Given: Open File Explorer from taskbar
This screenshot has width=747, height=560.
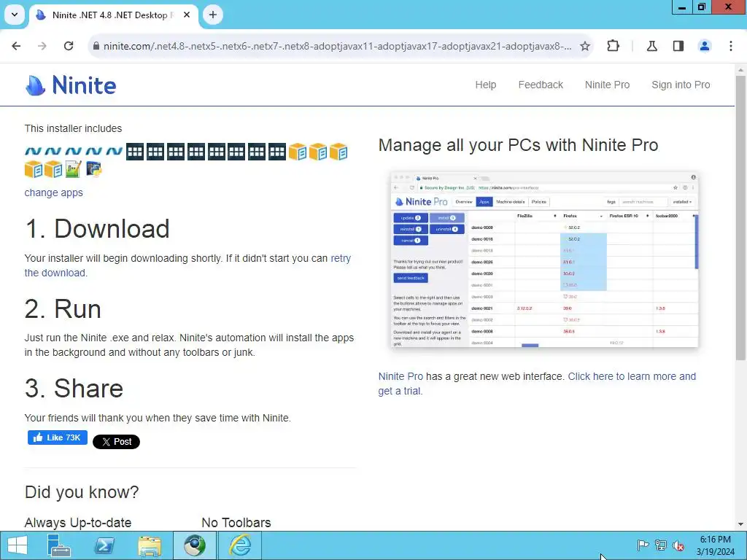Looking at the screenshot, I should tap(150, 545).
